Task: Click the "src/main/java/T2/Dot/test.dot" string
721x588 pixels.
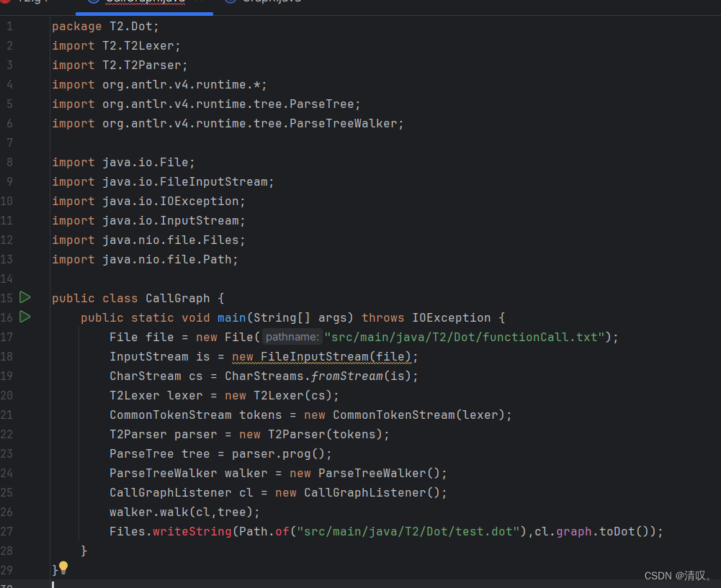Action: coord(408,531)
